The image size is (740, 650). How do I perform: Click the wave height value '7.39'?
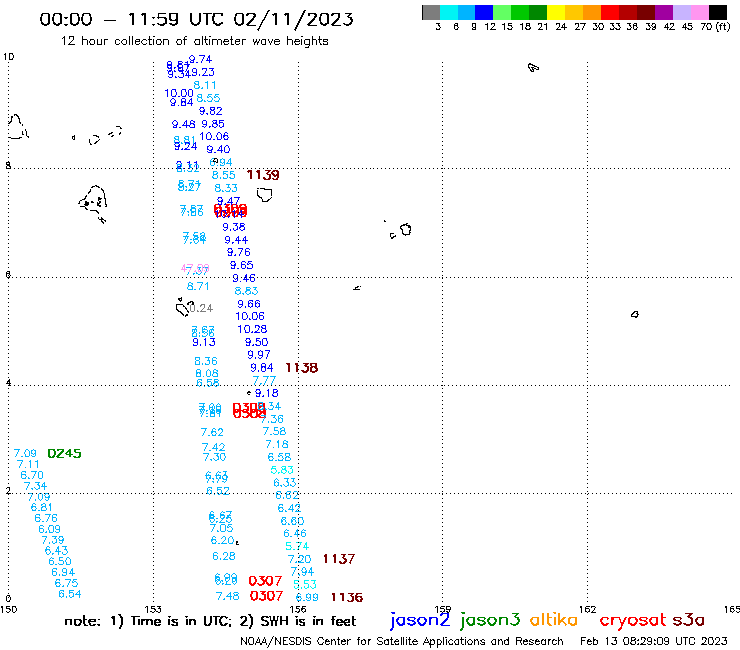52,540
